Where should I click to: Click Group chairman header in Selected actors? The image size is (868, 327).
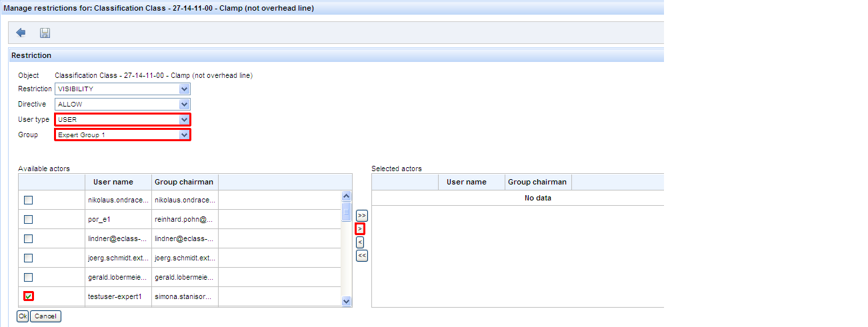(537, 182)
